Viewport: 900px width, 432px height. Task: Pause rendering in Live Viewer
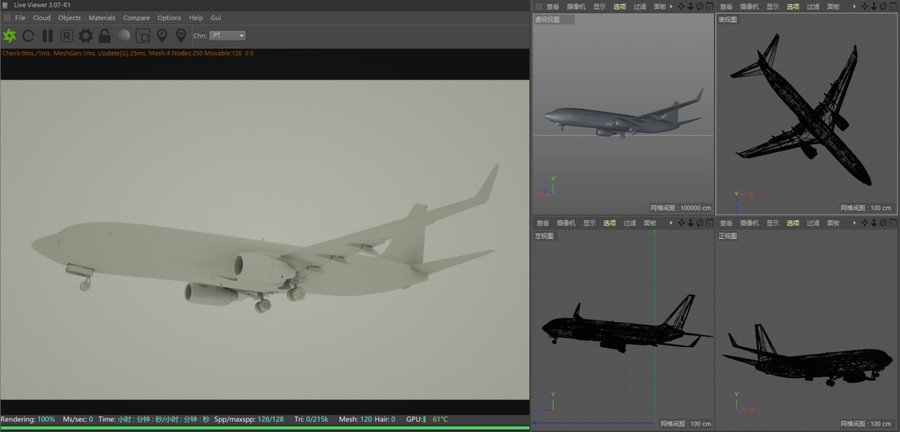pos(48,36)
